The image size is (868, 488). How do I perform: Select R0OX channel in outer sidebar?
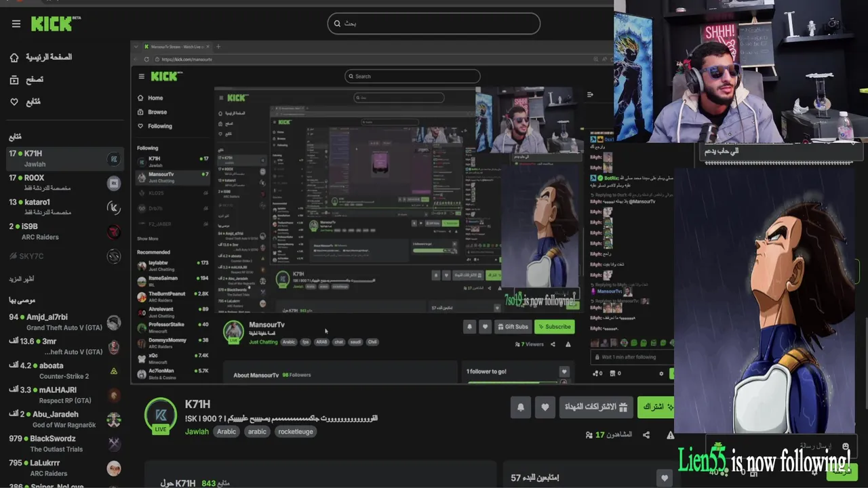pos(64,183)
